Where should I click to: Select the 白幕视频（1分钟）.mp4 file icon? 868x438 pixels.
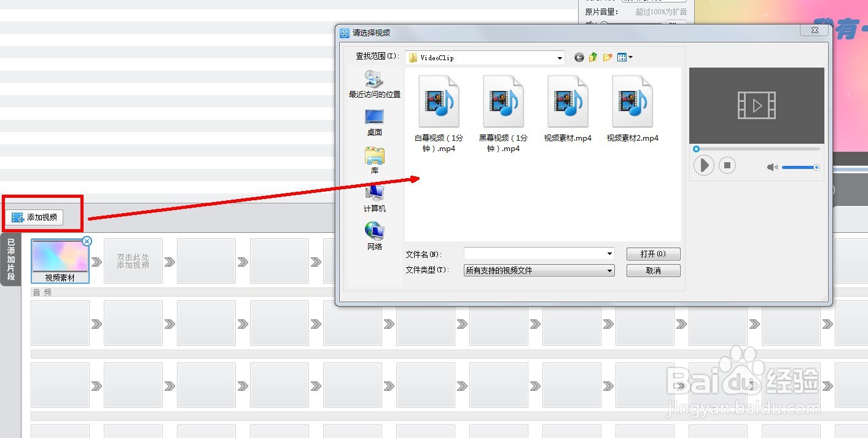(439, 102)
